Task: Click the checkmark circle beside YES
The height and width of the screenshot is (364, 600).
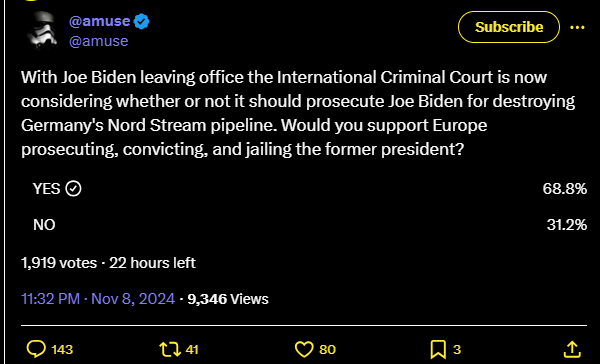Action: point(73,189)
